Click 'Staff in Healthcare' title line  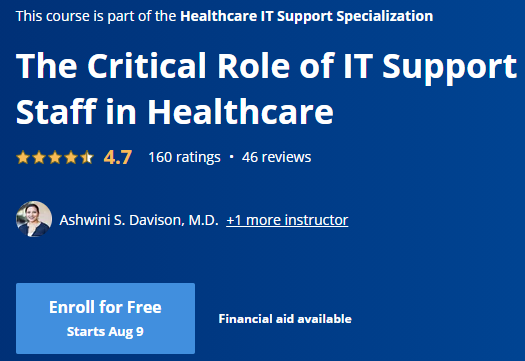[174, 112]
